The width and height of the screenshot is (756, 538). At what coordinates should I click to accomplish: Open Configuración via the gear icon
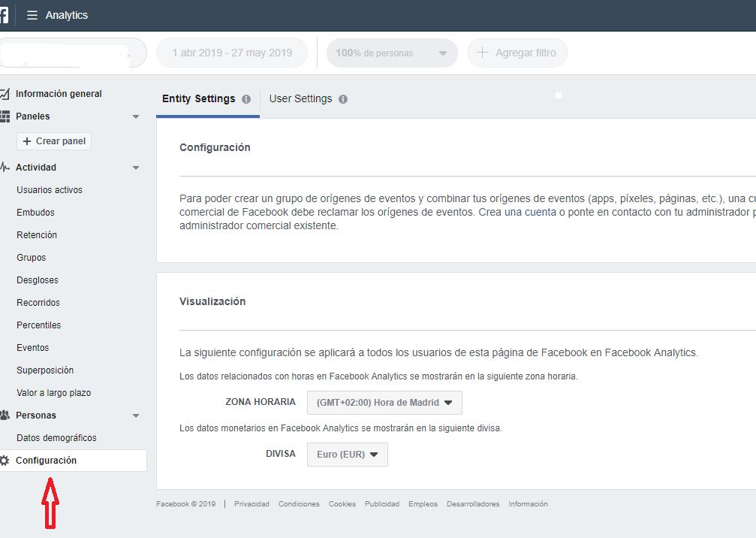click(x=7, y=461)
